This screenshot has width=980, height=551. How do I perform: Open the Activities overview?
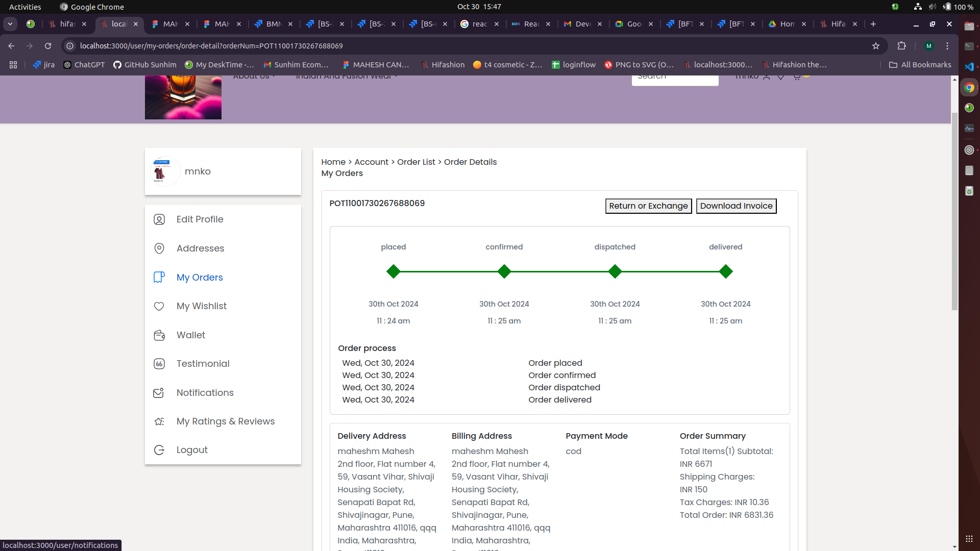(25, 7)
